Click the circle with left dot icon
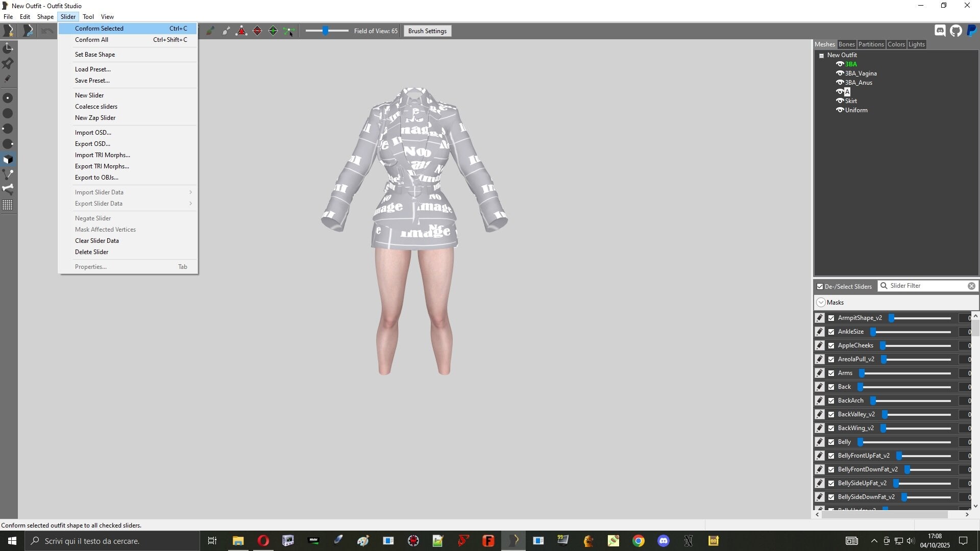This screenshot has height=551, width=980. pos(8,129)
